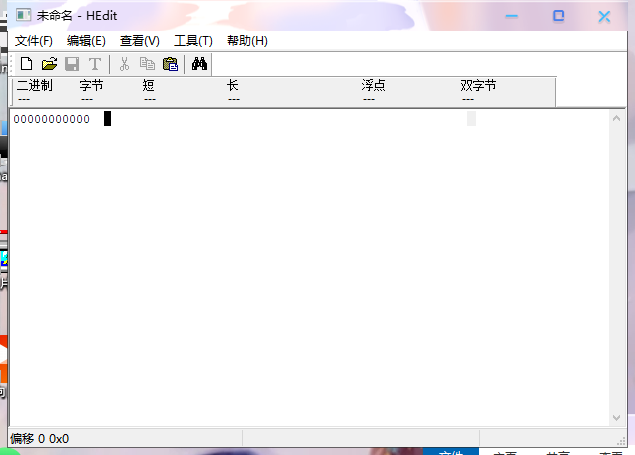Click the Cut scissors icon
The image size is (635, 455).
[x=124, y=64]
